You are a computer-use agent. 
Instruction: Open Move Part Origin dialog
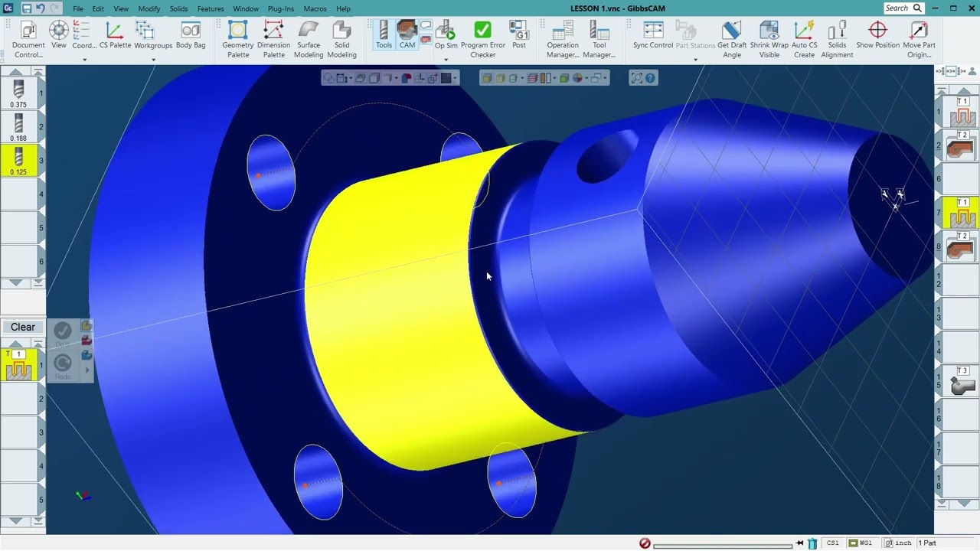(919, 40)
